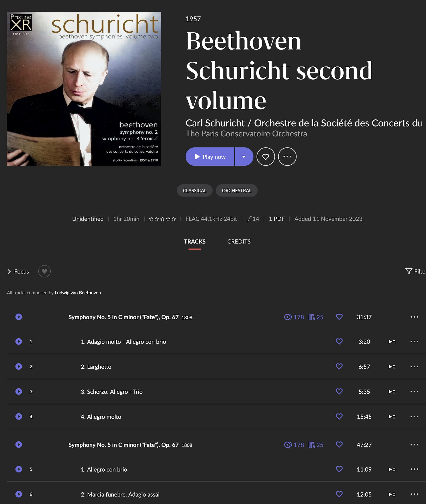Favorite the album with the heart button
The width and height of the screenshot is (426, 504).
(x=266, y=156)
